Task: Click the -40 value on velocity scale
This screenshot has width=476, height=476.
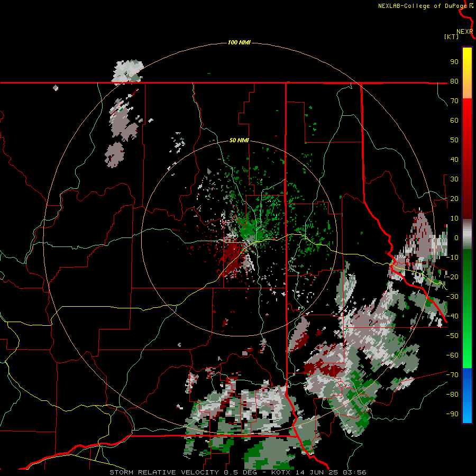Action: tap(452, 316)
